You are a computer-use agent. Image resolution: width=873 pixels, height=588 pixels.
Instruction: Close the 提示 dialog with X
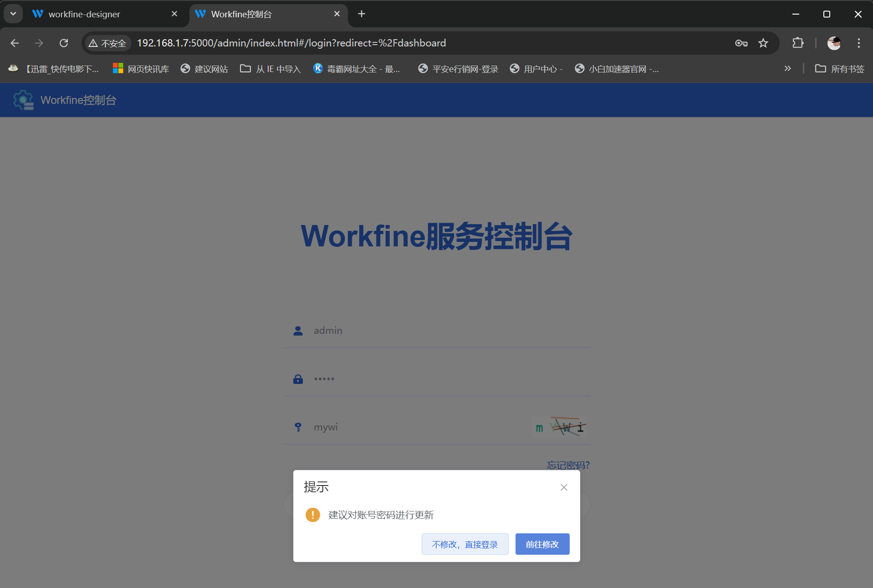click(x=564, y=487)
